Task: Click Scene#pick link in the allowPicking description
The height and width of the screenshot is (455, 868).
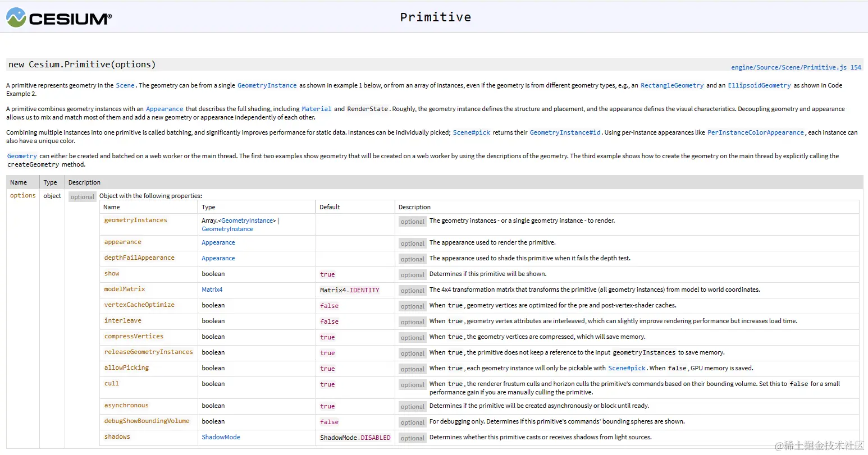Action: pos(627,368)
